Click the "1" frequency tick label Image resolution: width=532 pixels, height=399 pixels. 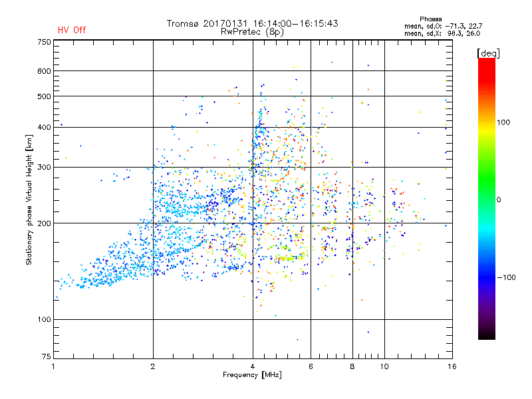(53, 366)
